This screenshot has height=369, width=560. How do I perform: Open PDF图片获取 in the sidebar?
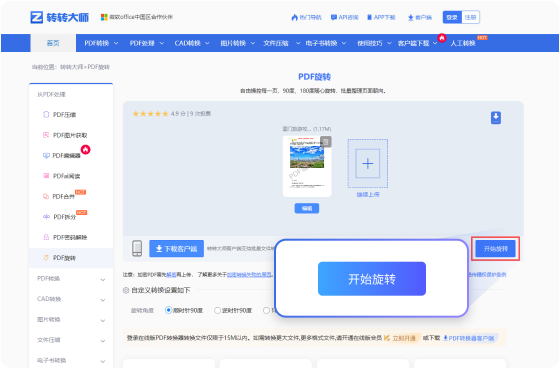[65, 135]
